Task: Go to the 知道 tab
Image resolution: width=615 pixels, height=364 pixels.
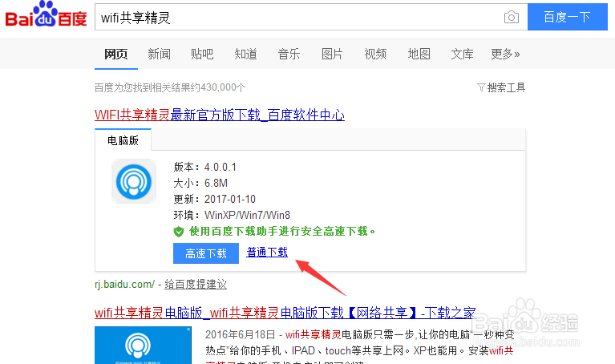Action: [x=245, y=54]
